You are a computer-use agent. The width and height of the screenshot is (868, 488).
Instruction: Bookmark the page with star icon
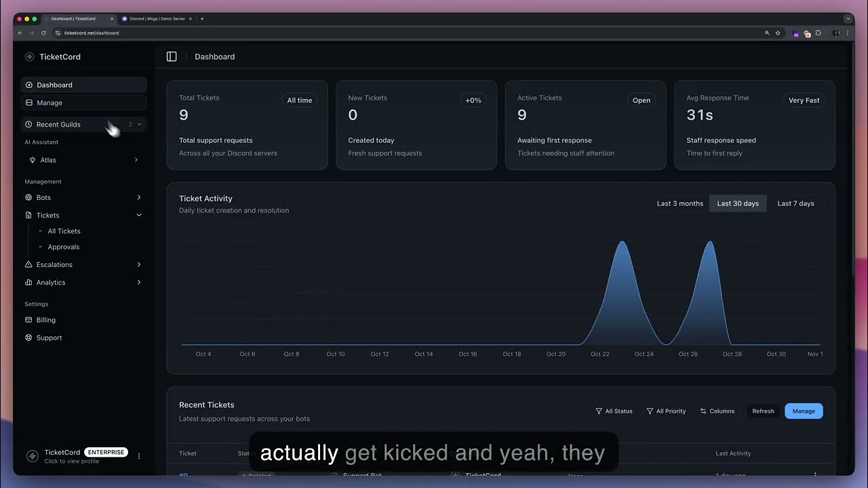(x=778, y=33)
